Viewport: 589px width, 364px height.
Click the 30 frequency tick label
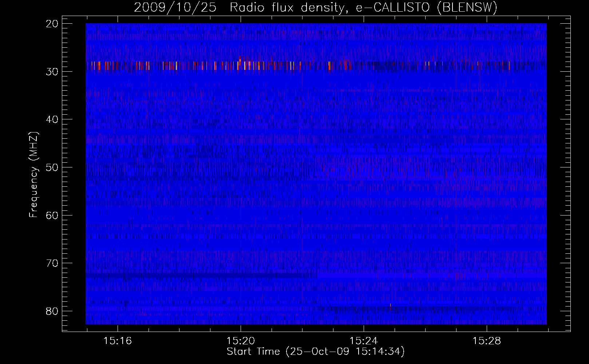pyautogui.click(x=52, y=72)
